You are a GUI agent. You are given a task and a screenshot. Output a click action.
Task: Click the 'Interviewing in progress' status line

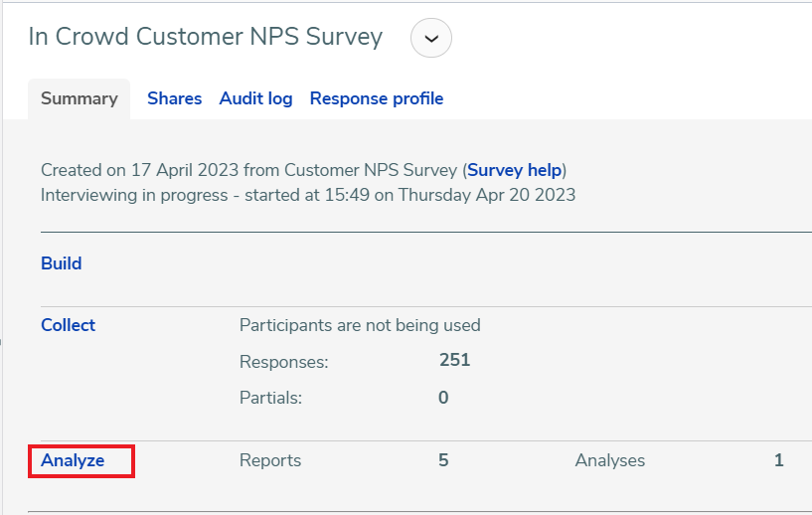tap(308, 195)
